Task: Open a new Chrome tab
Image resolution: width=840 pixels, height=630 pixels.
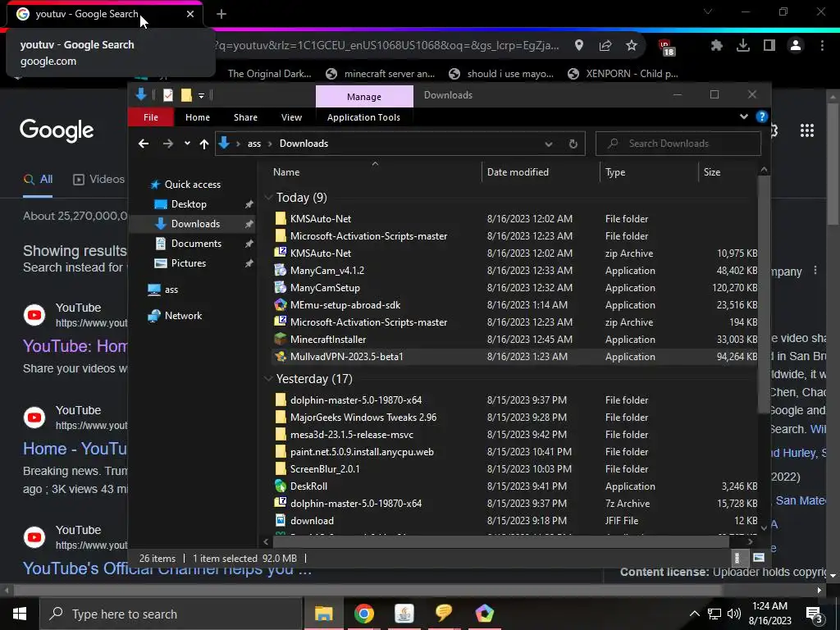Action: click(x=221, y=14)
